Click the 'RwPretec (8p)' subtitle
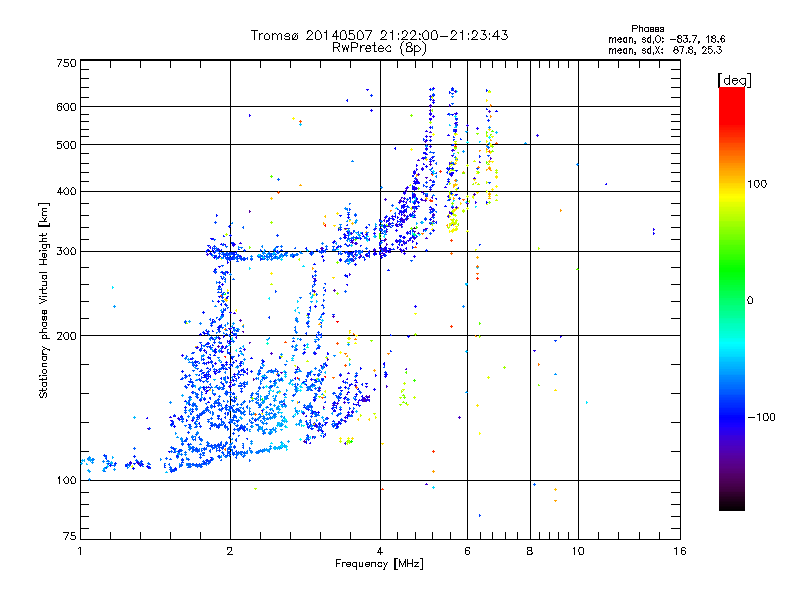This screenshot has height=600, width=800. (x=379, y=48)
